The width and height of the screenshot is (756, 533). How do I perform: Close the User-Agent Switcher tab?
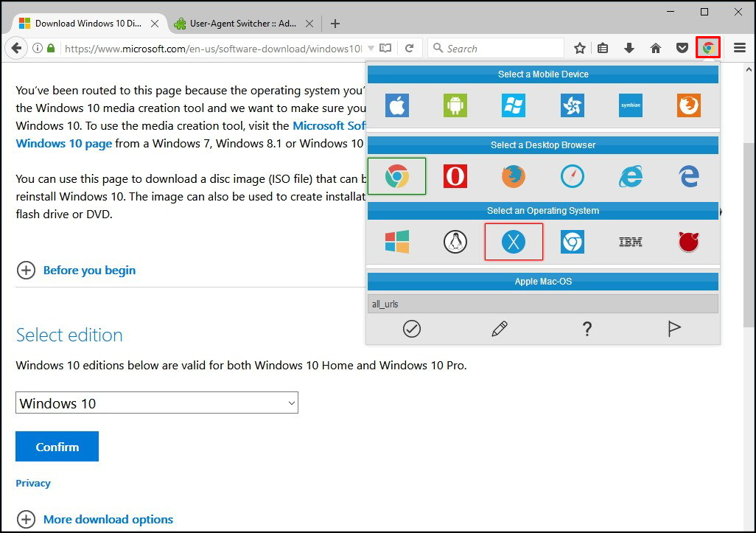[x=309, y=23]
